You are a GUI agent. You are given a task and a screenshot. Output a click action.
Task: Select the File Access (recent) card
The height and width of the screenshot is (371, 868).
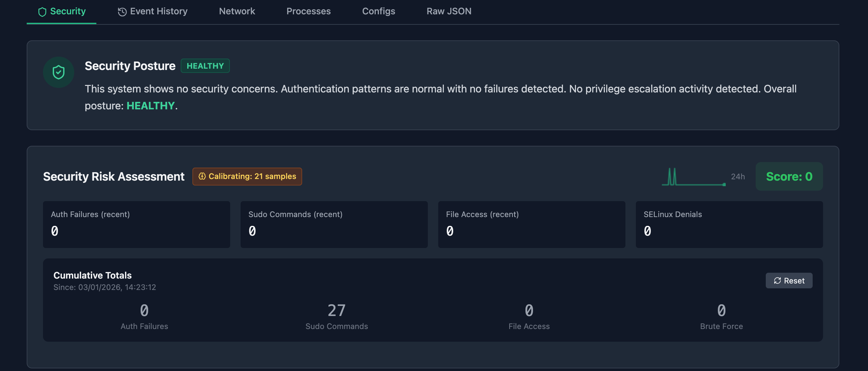[x=531, y=225]
